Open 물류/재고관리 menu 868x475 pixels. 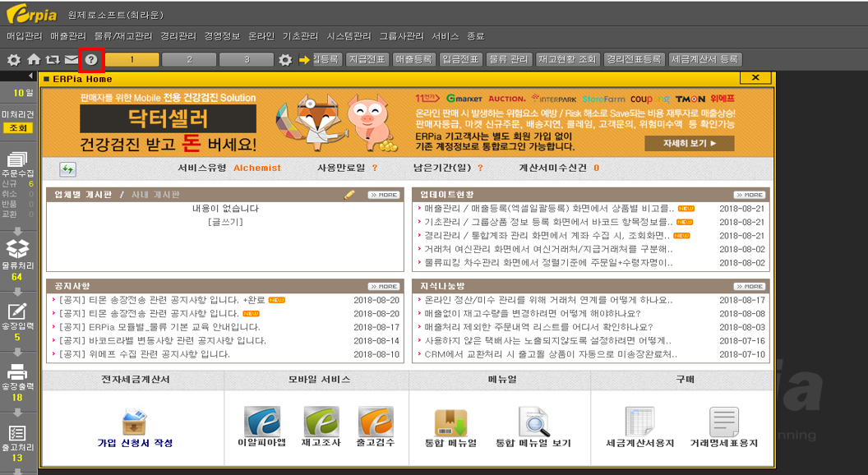tap(123, 36)
